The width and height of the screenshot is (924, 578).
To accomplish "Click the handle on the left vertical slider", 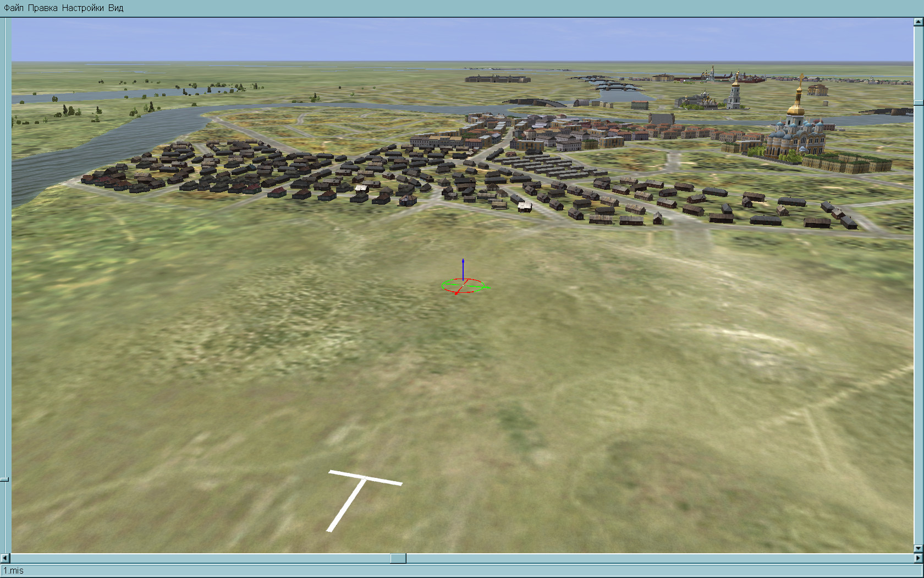I will [4, 479].
